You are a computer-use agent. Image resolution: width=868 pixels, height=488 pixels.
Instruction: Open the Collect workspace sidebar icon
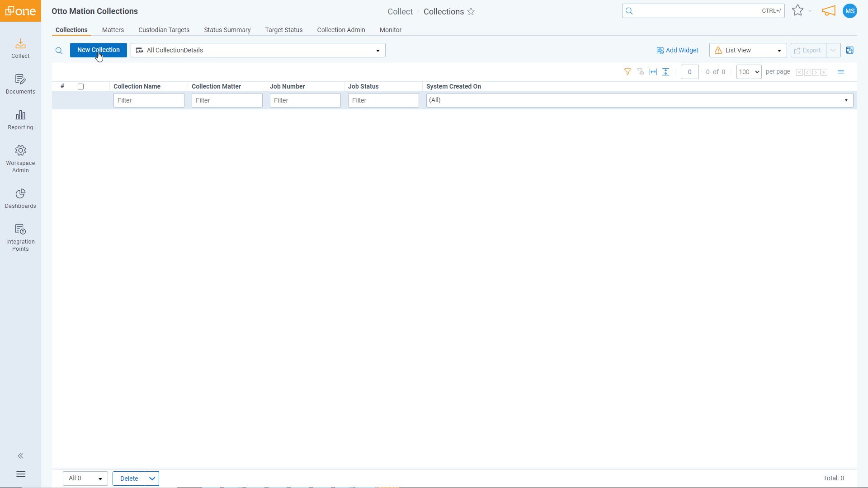click(20, 48)
